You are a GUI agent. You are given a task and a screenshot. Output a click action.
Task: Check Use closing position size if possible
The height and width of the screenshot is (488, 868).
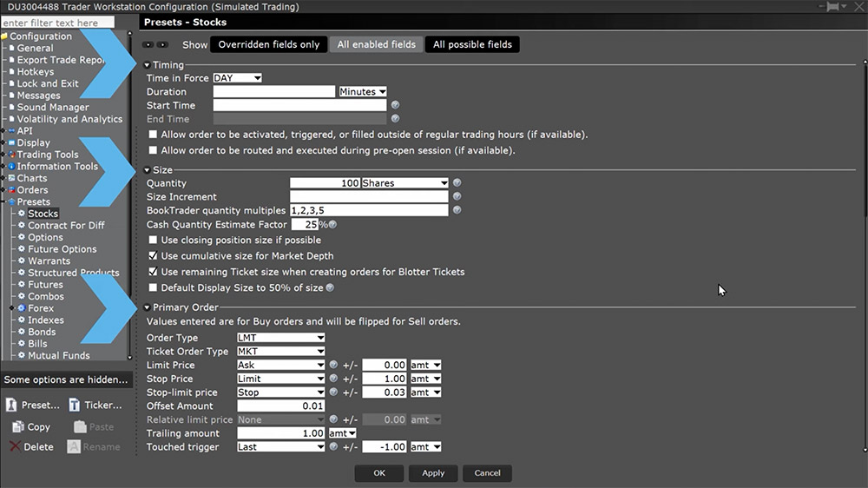[x=153, y=240]
